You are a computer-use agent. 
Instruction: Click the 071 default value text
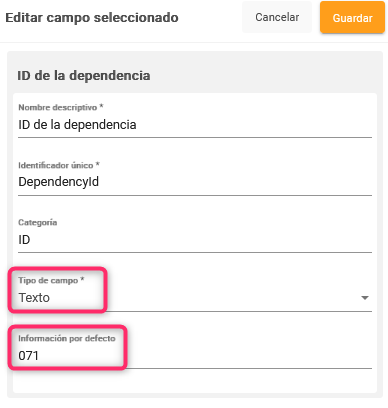[x=28, y=356]
